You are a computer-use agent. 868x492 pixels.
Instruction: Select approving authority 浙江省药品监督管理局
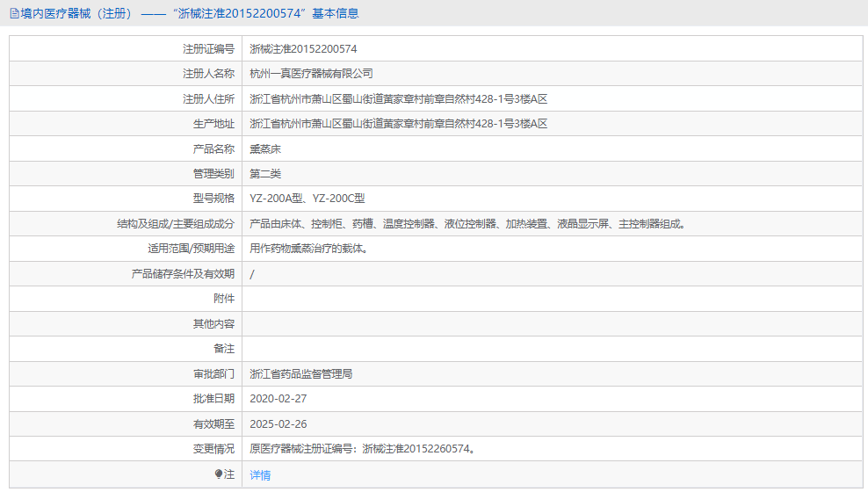(x=301, y=374)
